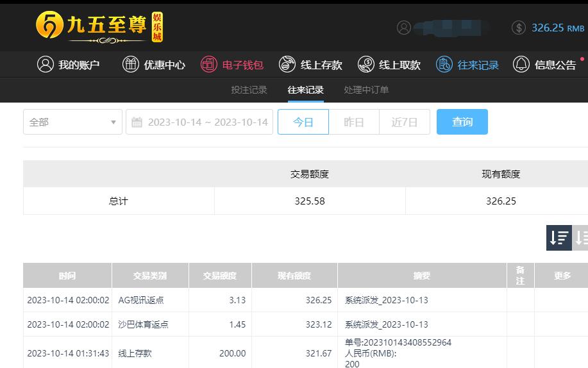Click the 备注 column header
588x368 pixels.
[x=521, y=276]
